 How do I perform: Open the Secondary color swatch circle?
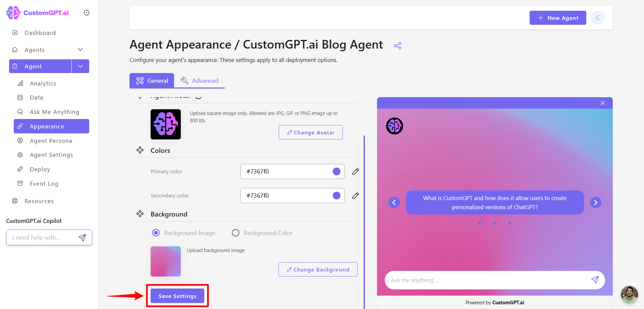(336, 196)
